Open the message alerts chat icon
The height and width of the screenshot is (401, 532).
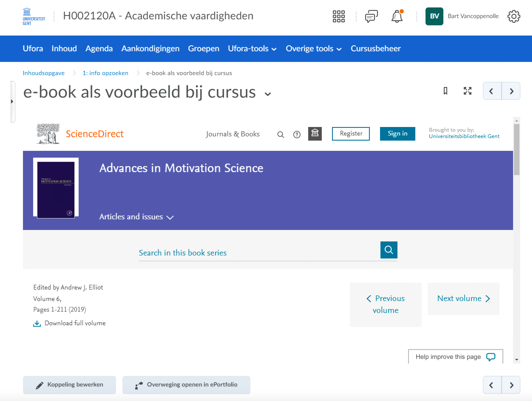click(x=371, y=16)
